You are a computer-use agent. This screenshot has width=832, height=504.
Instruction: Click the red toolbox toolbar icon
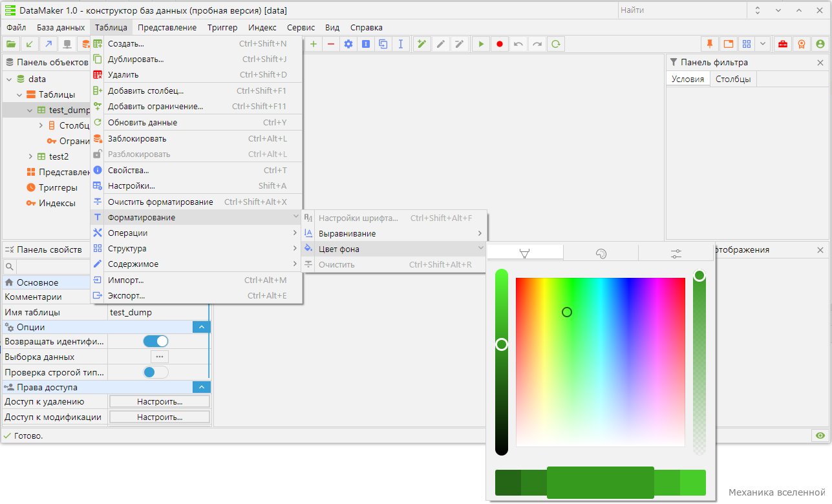[x=783, y=44]
